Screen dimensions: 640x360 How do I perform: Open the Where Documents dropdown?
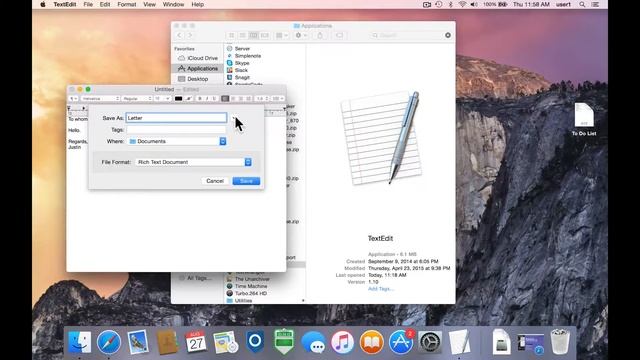(177, 141)
